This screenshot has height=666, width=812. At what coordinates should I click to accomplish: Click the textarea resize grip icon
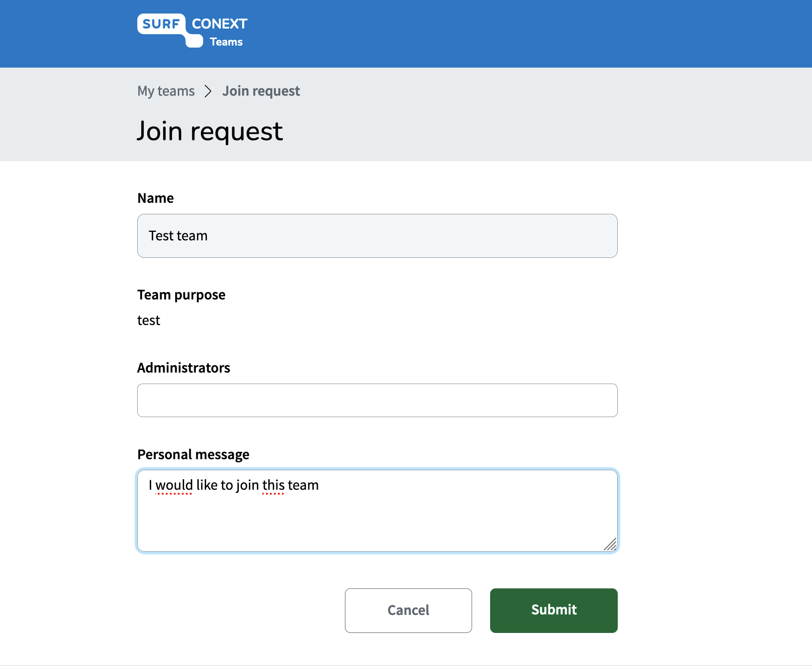pos(610,544)
